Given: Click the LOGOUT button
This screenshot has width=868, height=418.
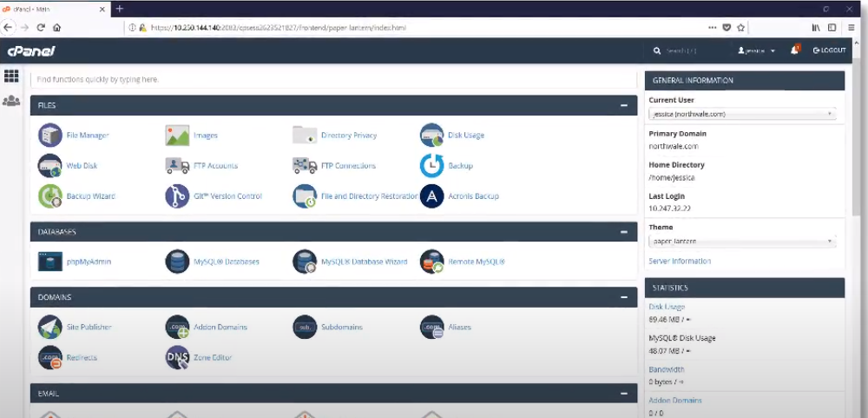Looking at the screenshot, I should click(x=829, y=50).
